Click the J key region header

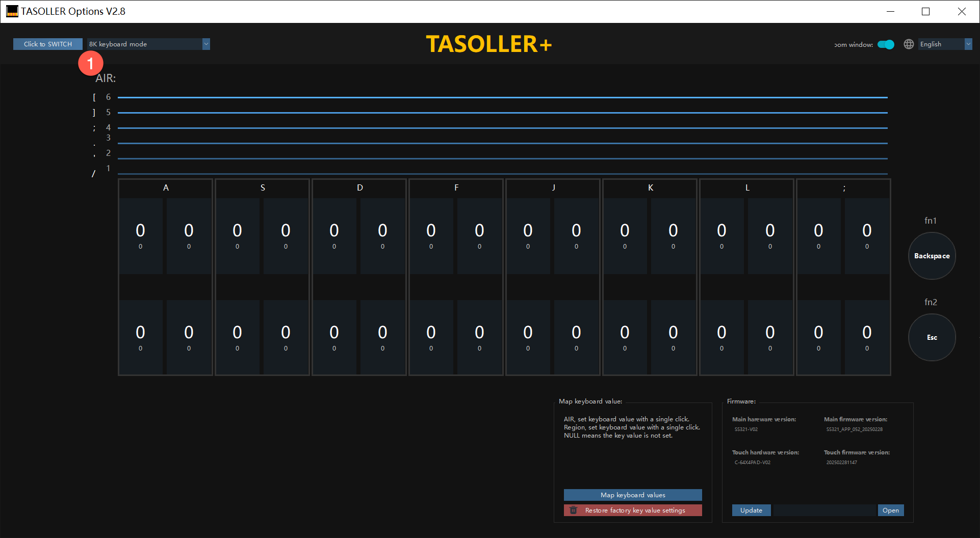tap(553, 188)
